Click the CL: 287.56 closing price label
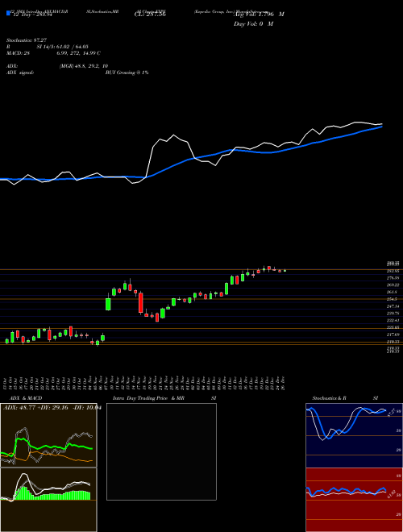This screenshot has height=532, width=403. tap(150, 15)
